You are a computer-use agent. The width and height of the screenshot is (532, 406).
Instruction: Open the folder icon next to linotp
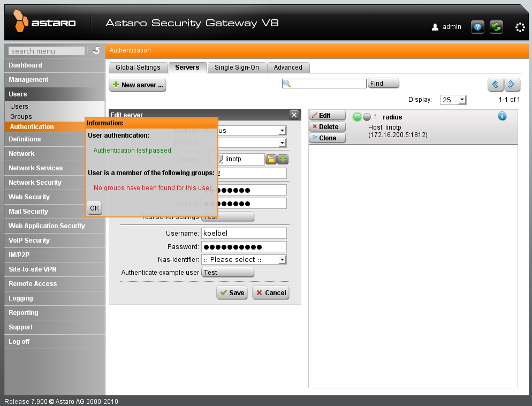click(x=271, y=159)
